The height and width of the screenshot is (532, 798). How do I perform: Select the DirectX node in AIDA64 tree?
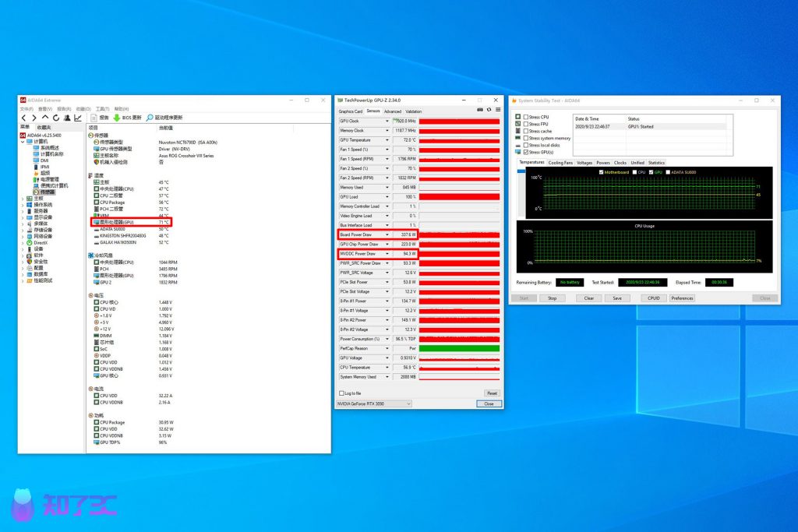coord(37,242)
